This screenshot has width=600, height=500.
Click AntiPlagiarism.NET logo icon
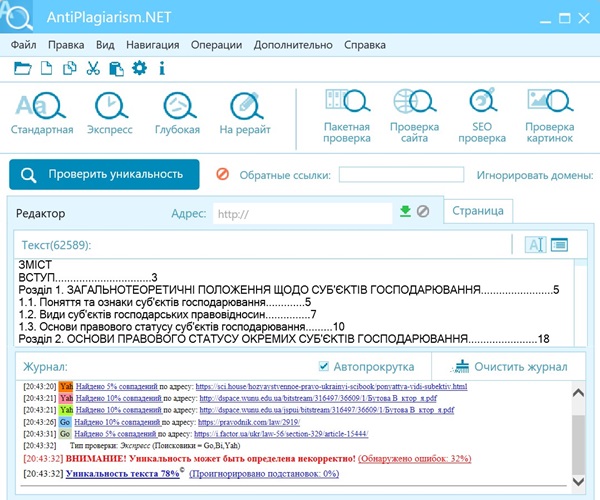[16, 16]
